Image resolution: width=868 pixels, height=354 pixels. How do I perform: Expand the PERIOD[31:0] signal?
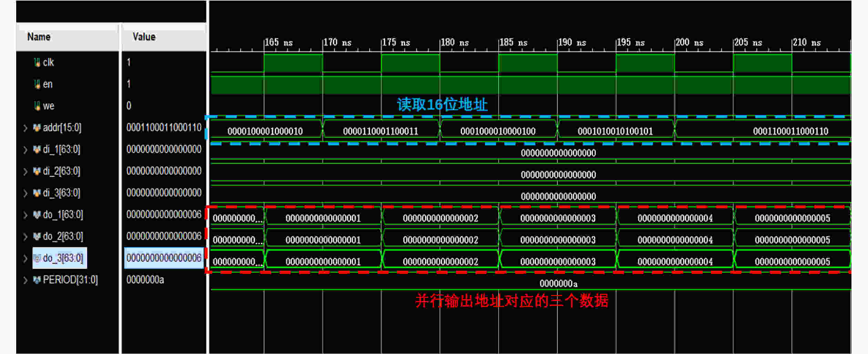[25, 280]
